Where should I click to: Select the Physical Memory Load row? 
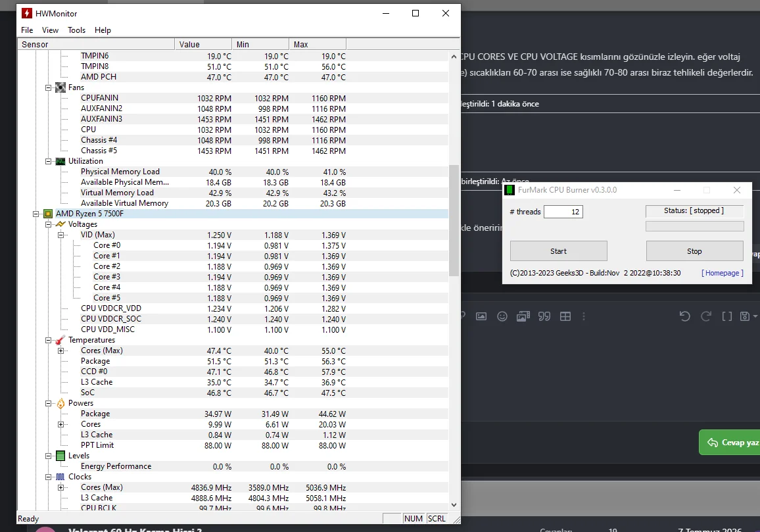tap(233, 172)
